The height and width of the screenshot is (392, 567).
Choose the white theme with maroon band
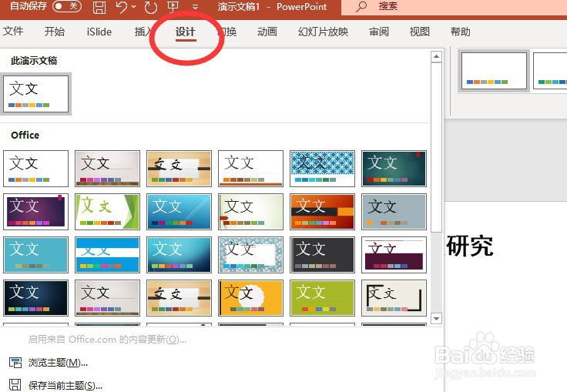[394, 255]
